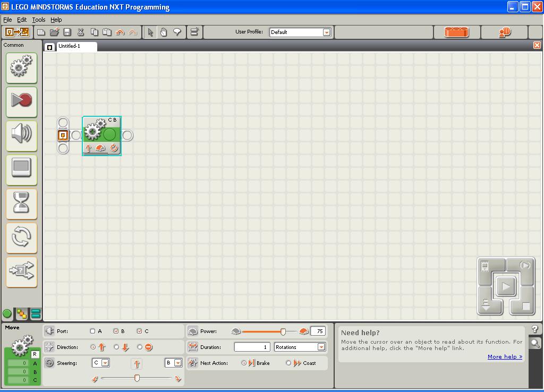Image resolution: width=544 pixels, height=392 pixels.
Task: Click the Power value field showing 75
Action: pyautogui.click(x=318, y=331)
